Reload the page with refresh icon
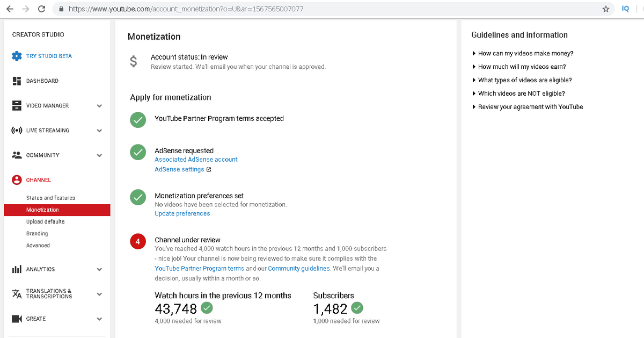This screenshot has height=338, width=644. point(42,9)
